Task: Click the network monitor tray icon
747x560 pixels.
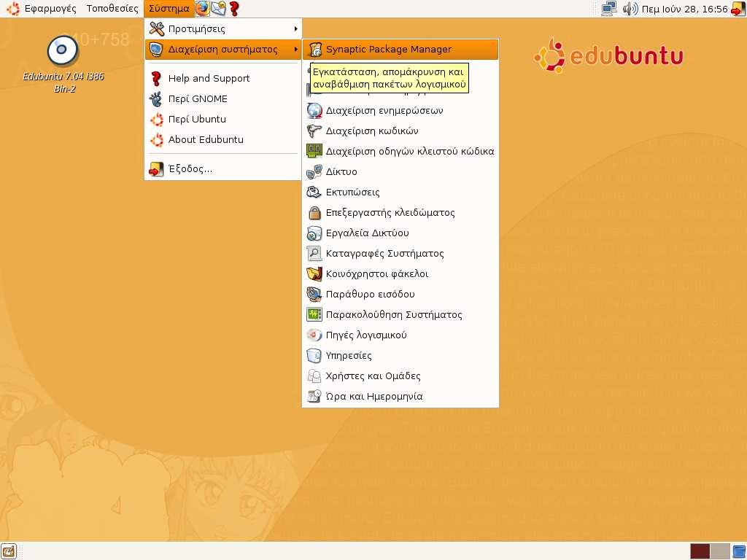Action: pos(608,9)
